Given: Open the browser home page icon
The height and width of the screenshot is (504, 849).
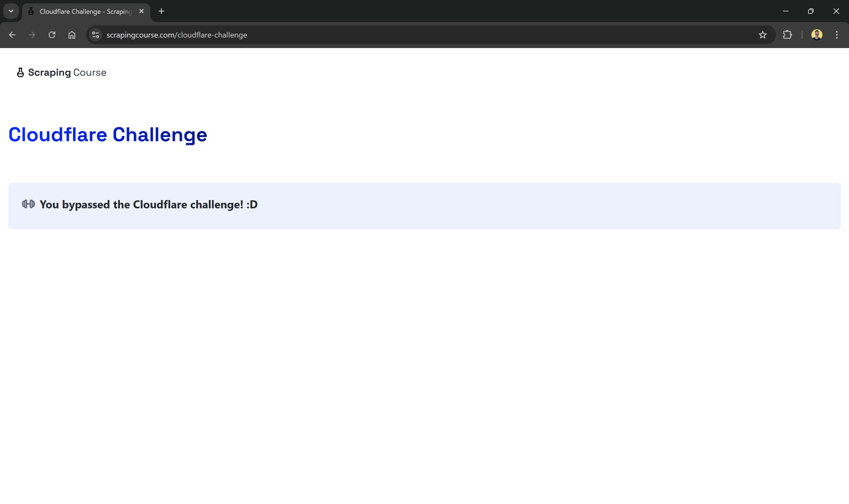Looking at the screenshot, I should 72,35.
